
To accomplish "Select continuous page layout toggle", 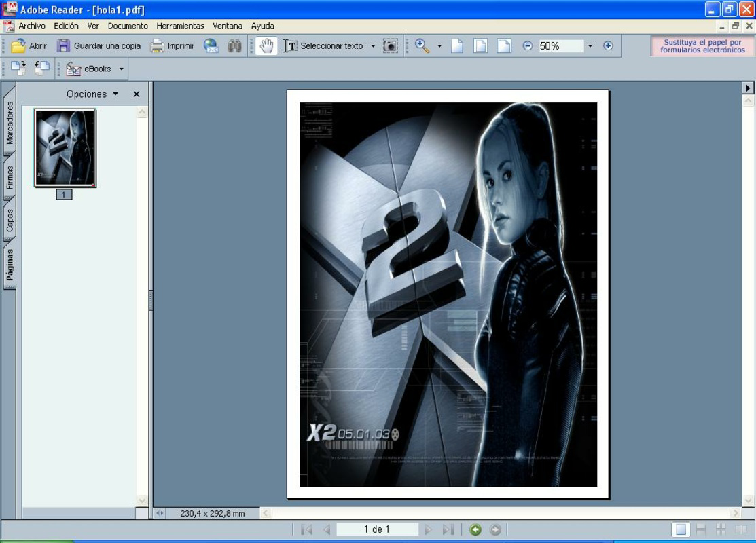I will (701, 529).
